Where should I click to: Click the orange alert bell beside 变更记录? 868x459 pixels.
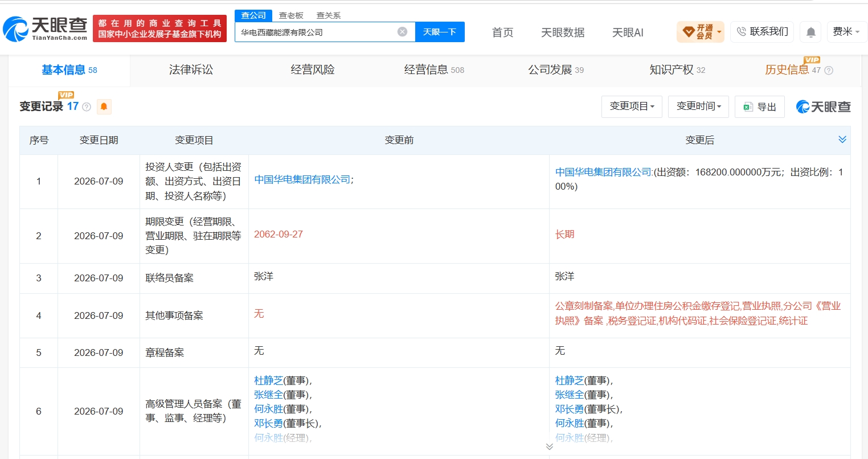(x=104, y=106)
